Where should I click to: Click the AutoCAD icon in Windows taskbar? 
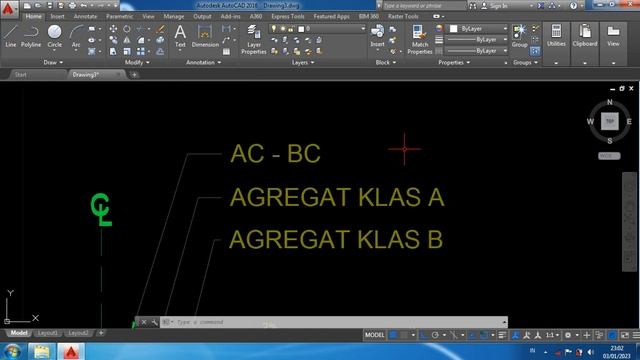(71, 352)
